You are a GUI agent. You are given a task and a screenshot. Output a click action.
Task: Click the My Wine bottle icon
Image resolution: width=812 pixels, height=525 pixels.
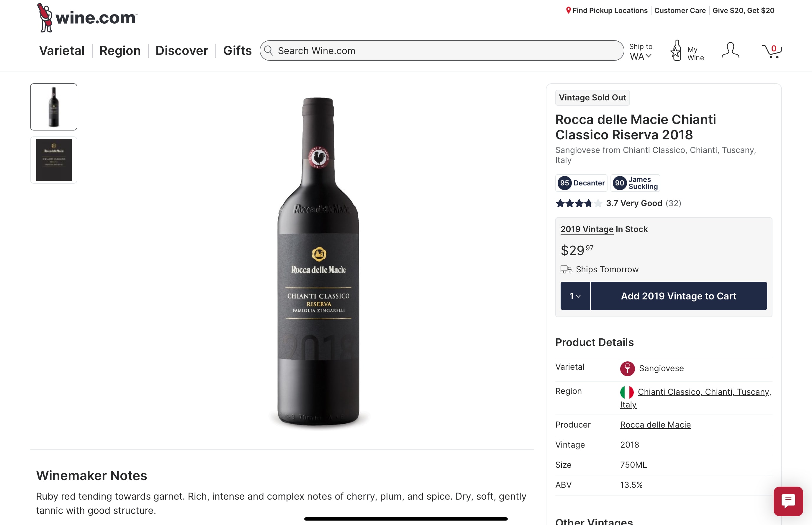(676, 51)
